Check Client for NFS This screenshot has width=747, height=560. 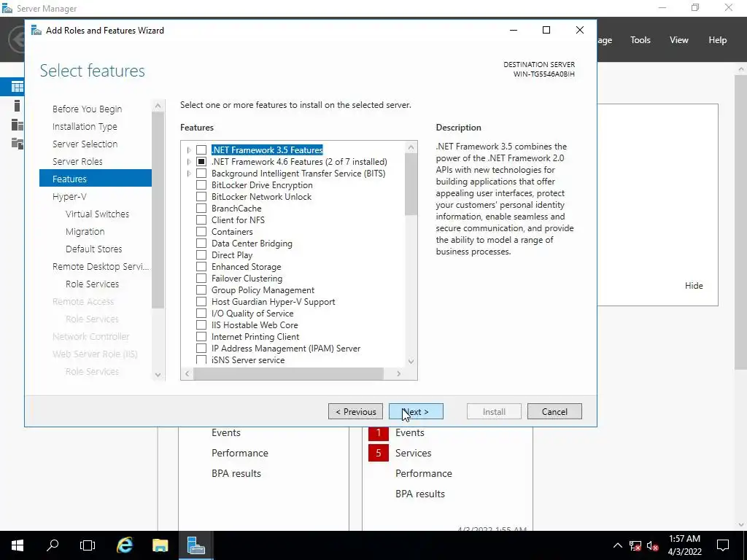pos(201,220)
